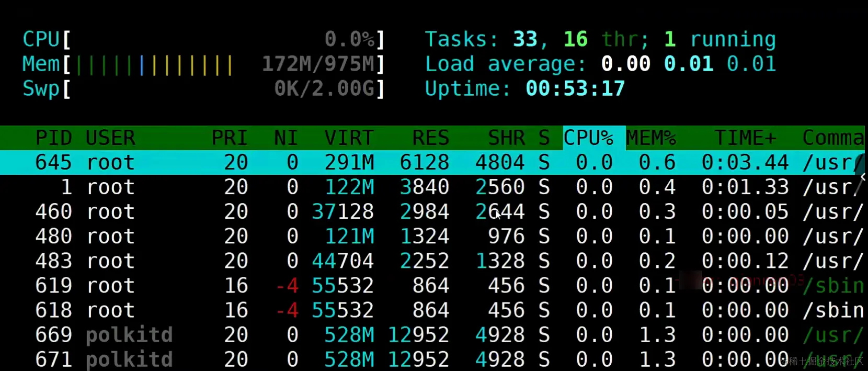Sort by the NI column header

coord(285,138)
